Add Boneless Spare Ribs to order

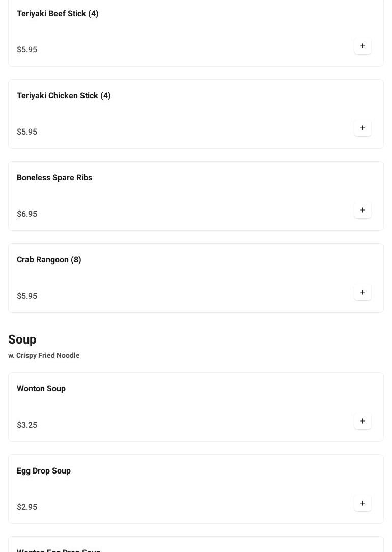point(362,211)
